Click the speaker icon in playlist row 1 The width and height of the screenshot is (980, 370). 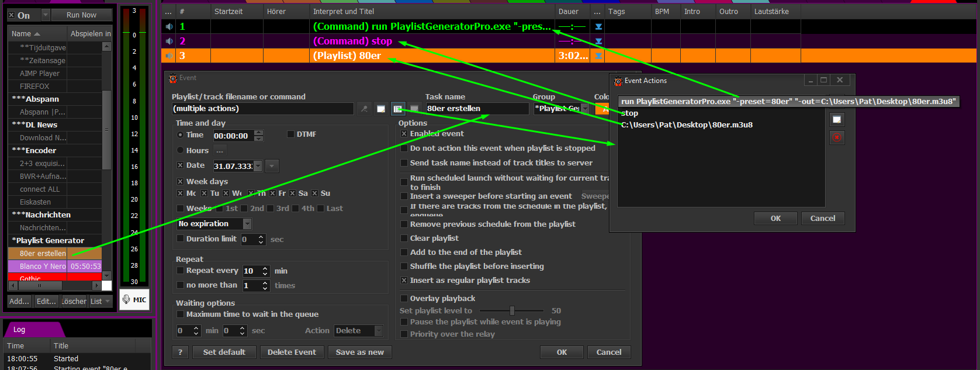coord(169,26)
